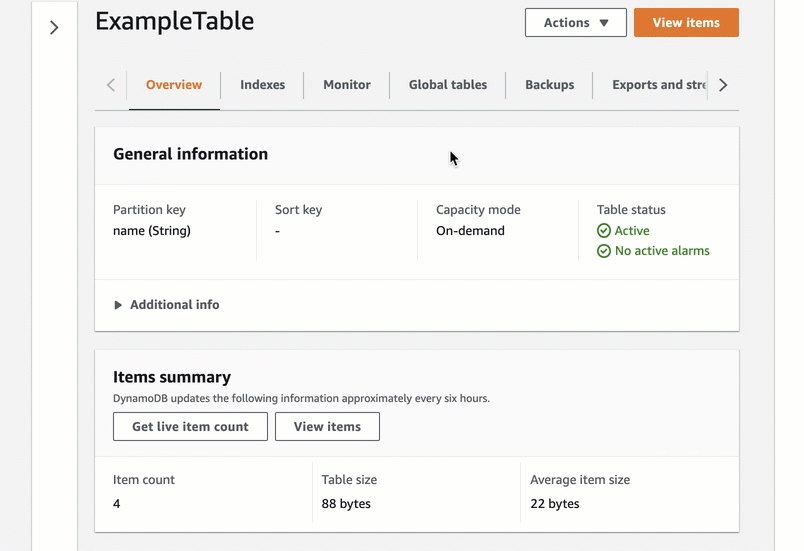The image size is (804, 551).
Task: Click the Active table status text
Action: point(632,231)
